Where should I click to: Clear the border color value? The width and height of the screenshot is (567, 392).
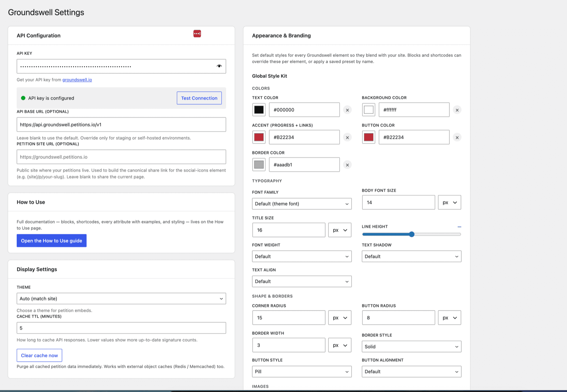click(x=347, y=165)
